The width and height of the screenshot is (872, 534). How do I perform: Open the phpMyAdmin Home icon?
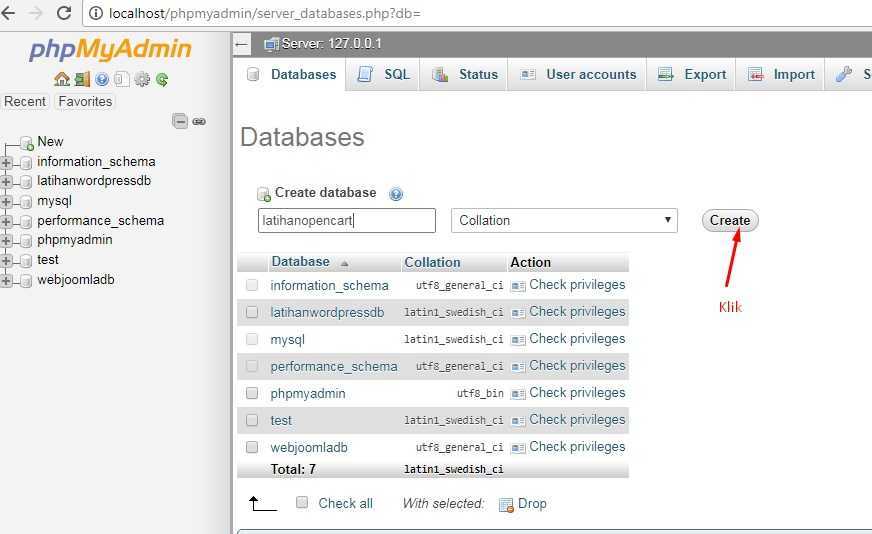62,79
